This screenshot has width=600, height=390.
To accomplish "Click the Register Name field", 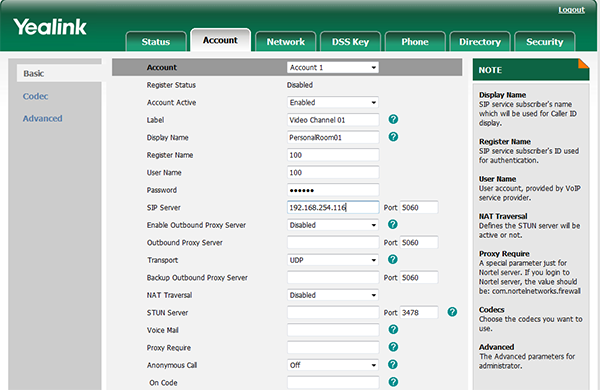I will click(x=333, y=155).
